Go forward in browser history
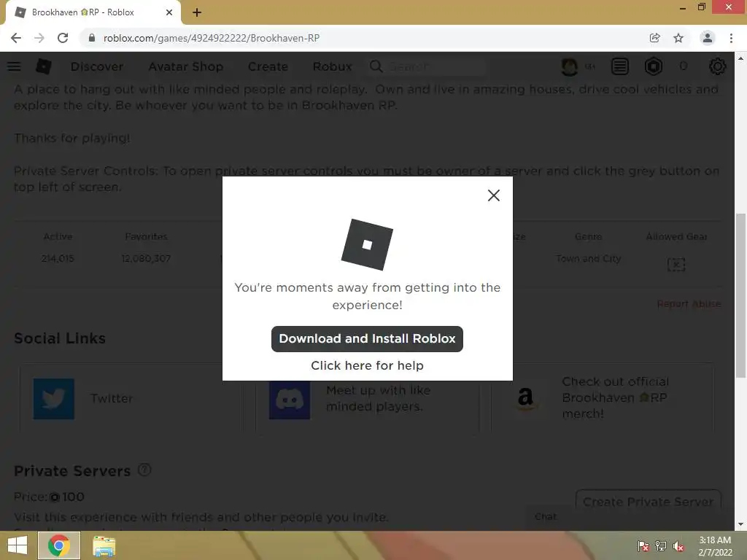Screen dimensions: 747x560 point(39,38)
